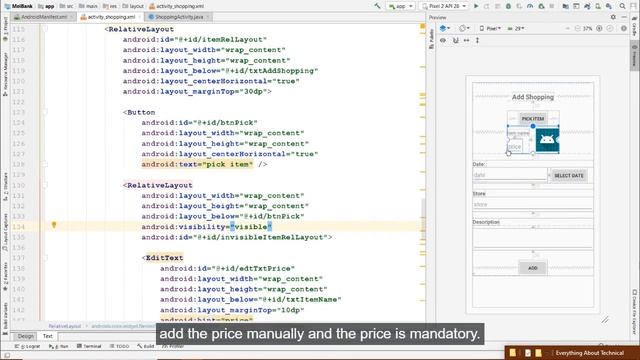The width and height of the screenshot is (640, 360).
Task: Select the Text view tab
Action: (x=48, y=336)
